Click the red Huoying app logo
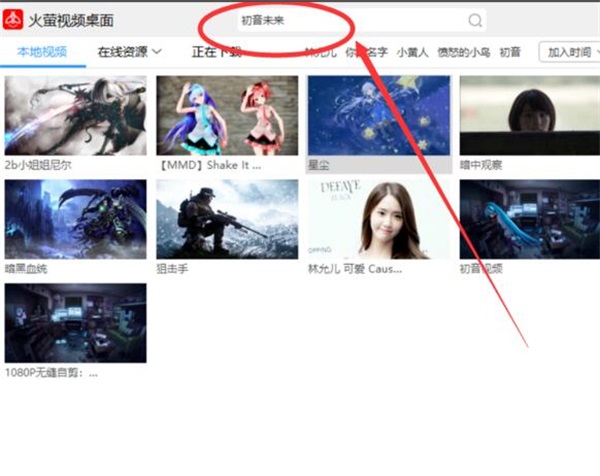The height and width of the screenshot is (476, 600). (x=13, y=20)
